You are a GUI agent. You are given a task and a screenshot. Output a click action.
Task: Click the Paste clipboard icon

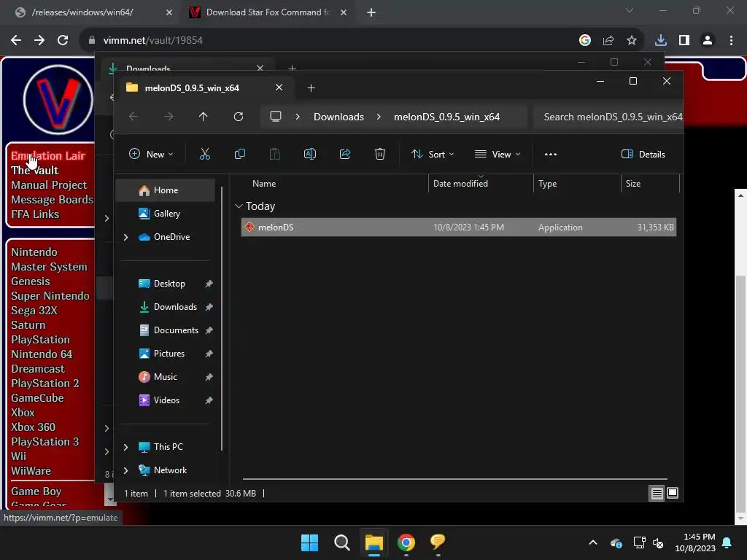[275, 155]
